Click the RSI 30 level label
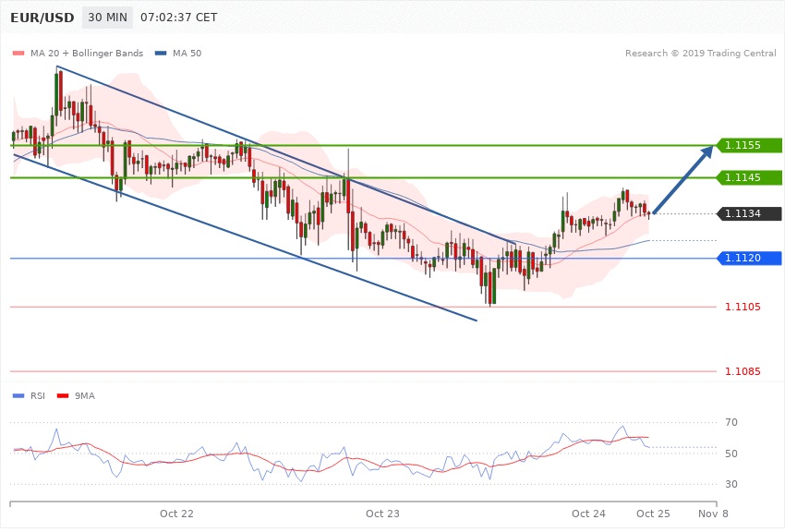 click(x=731, y=484)
